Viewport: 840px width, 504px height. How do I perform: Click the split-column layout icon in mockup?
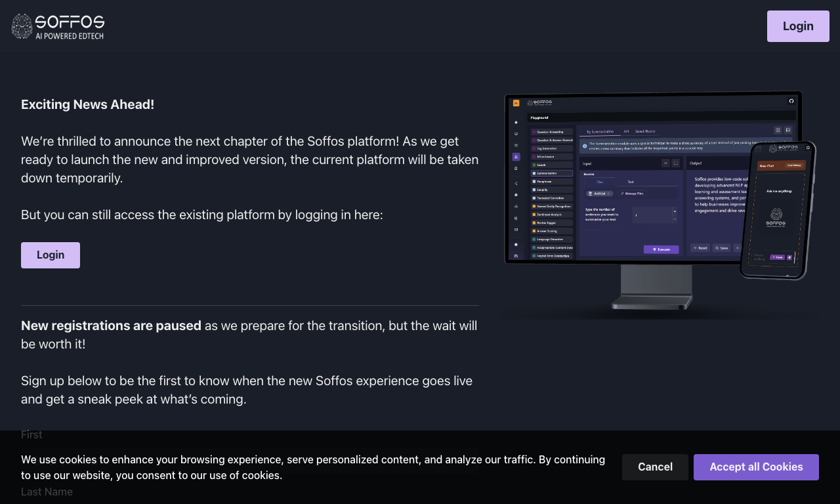tap(778, 130)
